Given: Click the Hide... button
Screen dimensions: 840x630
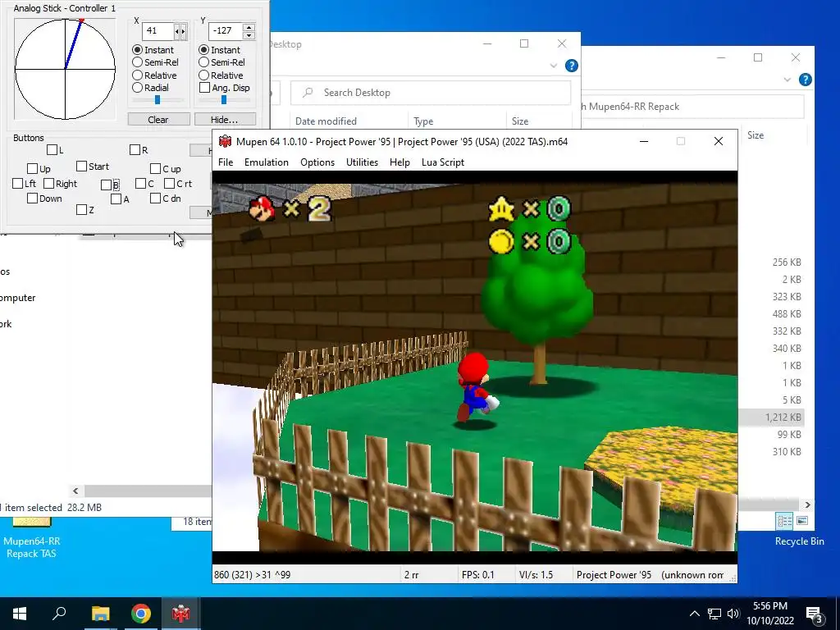Looking at the screenshot, I should [225, 120].
